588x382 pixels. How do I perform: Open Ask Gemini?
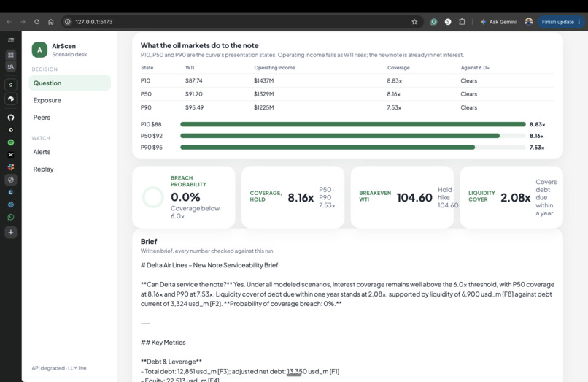[x=498, y=22]
